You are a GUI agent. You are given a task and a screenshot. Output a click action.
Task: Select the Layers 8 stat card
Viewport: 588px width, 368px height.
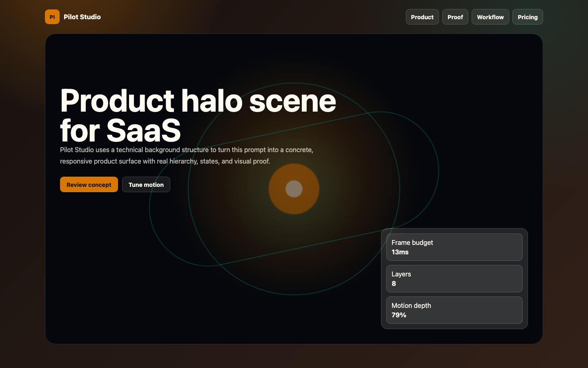(454, 278)
